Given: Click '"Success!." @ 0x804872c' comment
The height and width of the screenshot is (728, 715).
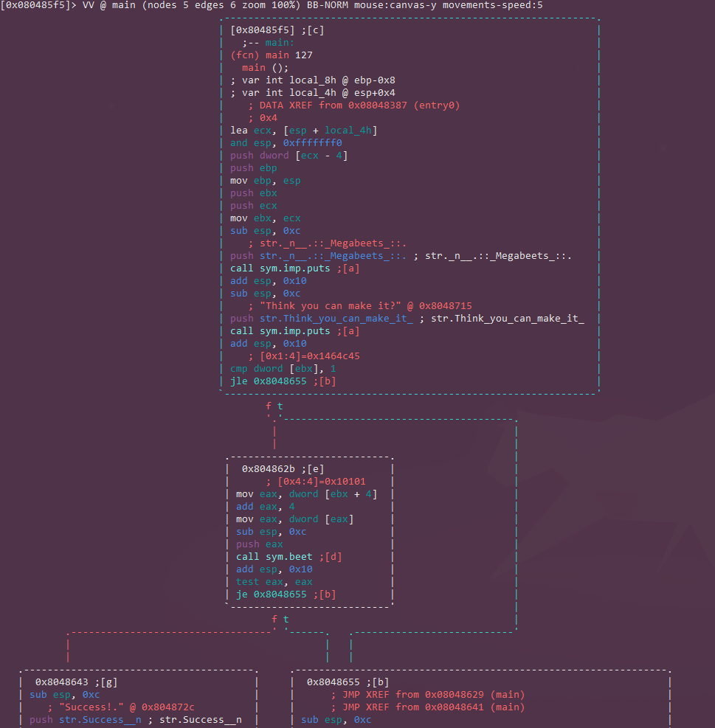Looking at the screenshot, I should coord(127,707).
